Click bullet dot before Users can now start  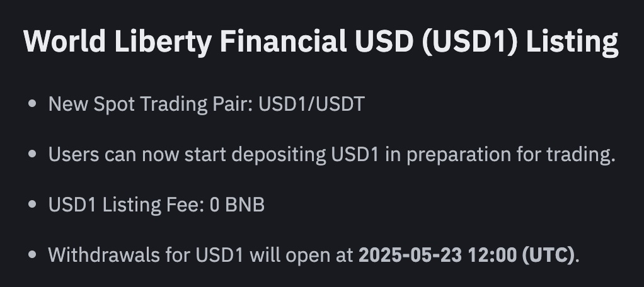[x=32, y=154]
